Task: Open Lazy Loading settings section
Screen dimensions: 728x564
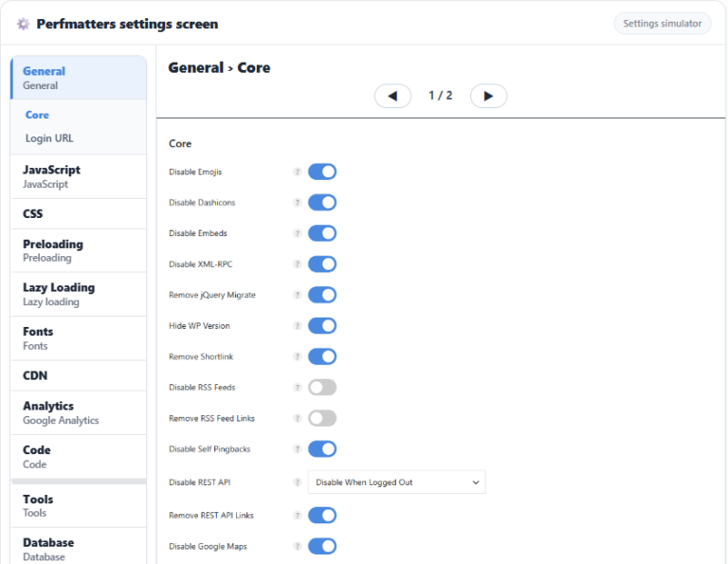Action: point(79,294)
